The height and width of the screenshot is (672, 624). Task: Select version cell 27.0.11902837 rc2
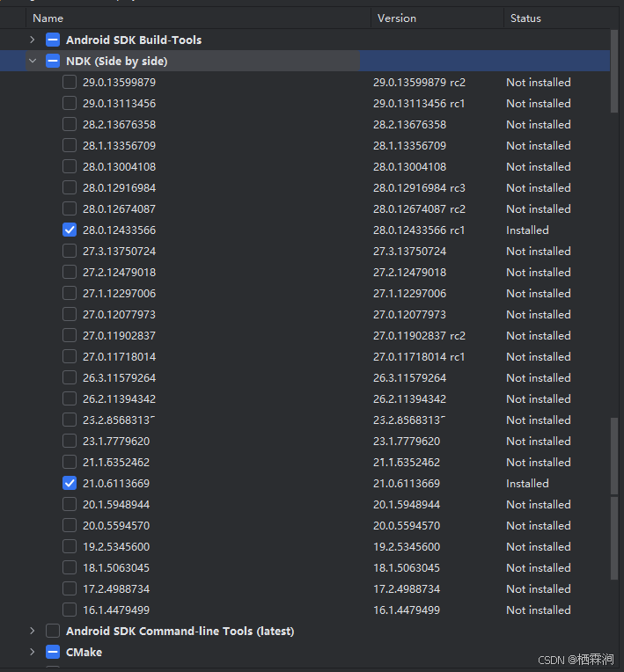coord(419,335)
